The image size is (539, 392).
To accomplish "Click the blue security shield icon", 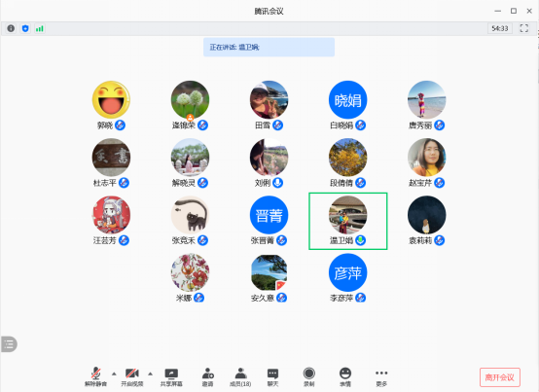I will click(25, 28).
